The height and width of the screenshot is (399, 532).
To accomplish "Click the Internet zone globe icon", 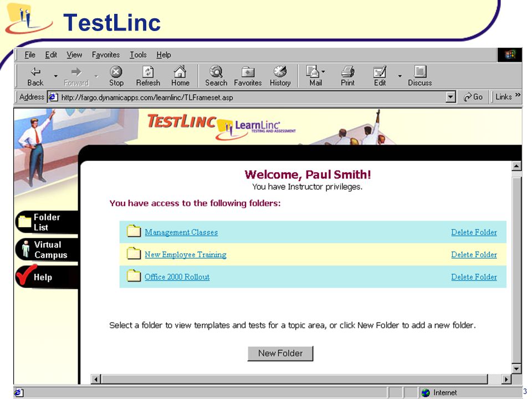I will 426,392.
